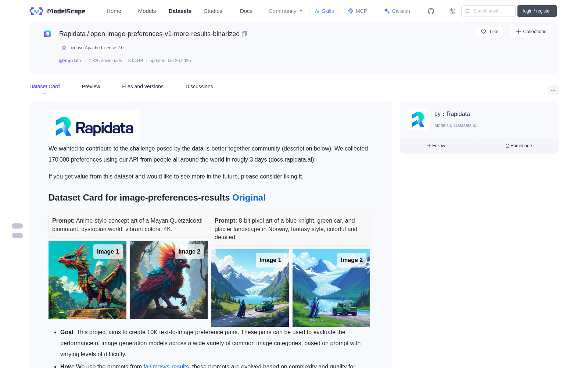Open the GitHub icon link

431,11
